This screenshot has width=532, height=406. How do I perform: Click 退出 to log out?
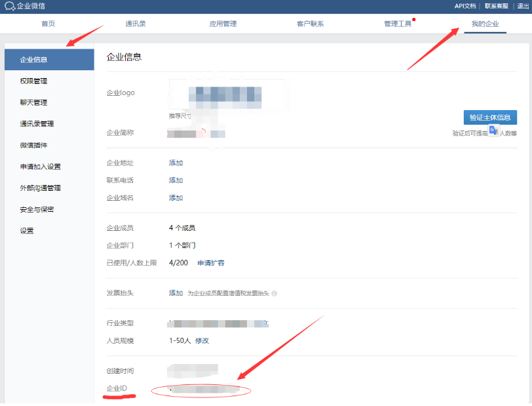click(523, 7)
